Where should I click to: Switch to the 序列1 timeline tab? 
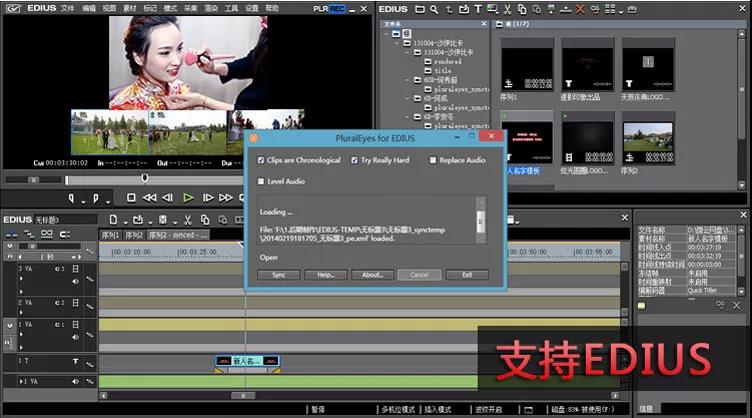tap(110, 235)
